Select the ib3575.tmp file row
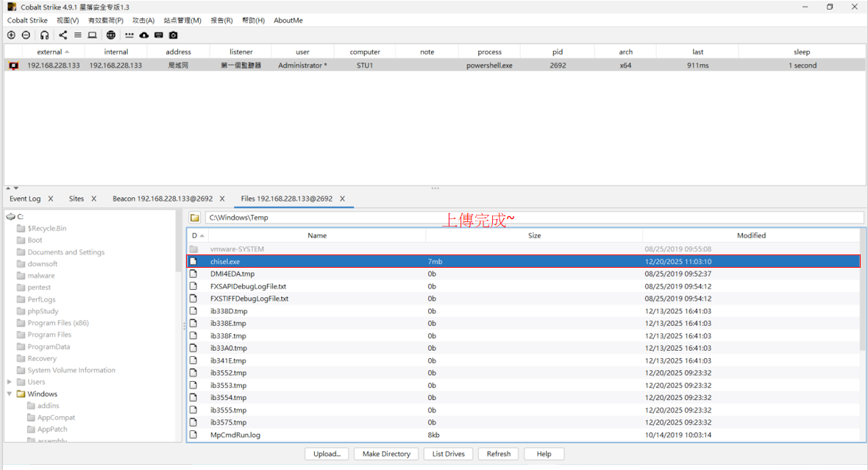 pyautogui.click(x=524, y=422)
